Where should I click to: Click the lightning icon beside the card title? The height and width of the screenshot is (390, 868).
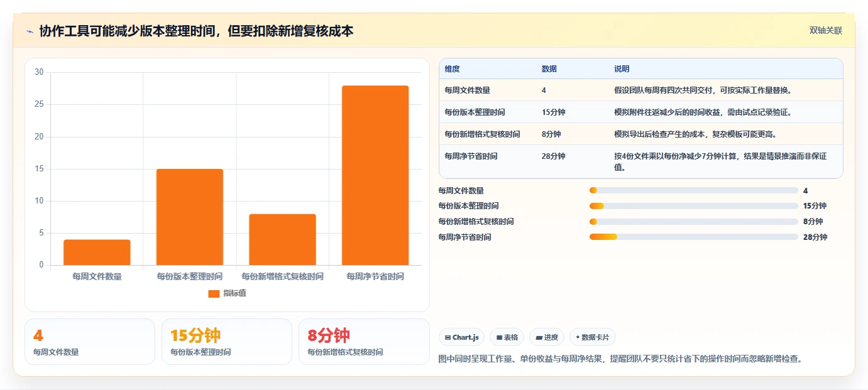click(x=30, y=31)
